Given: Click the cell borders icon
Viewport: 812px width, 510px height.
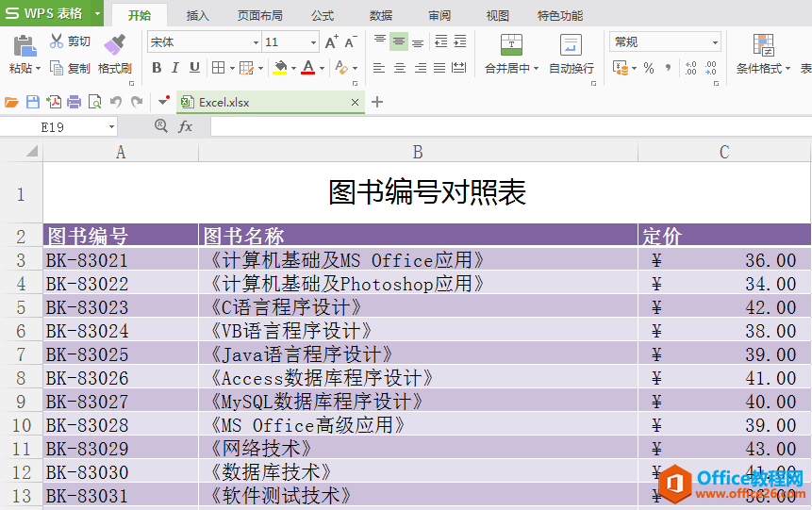Looking at the screenshot, I should (x=219, y=68).
